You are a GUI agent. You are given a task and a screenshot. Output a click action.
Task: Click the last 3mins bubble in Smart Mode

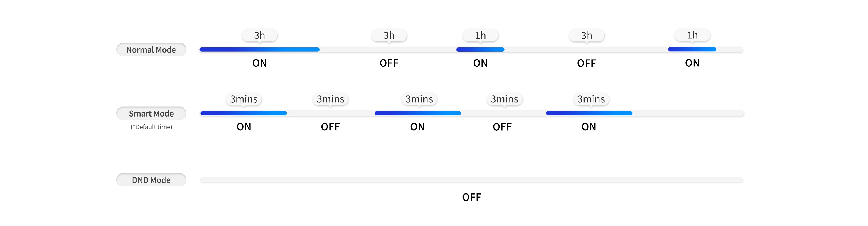(x=591, y=99)
